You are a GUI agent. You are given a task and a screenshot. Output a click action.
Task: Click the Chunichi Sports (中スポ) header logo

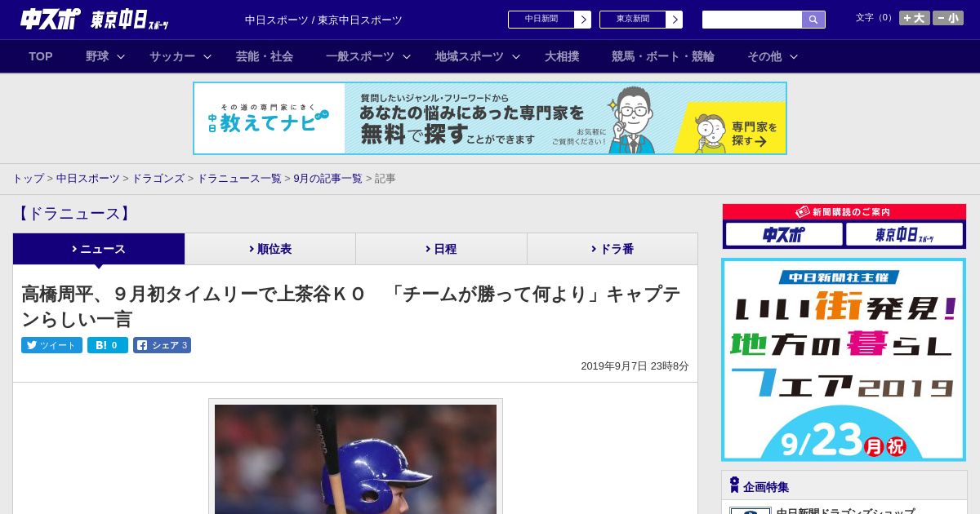click(x=50, y=19)
